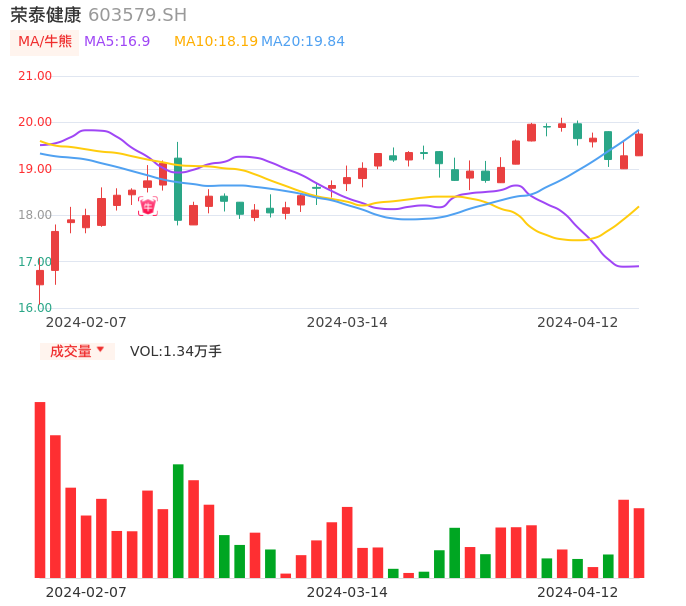The width and height of the screenshot is (686, 606).
Task: Select the MA/牛熊 indicator tab
Action: pos(45,42)
